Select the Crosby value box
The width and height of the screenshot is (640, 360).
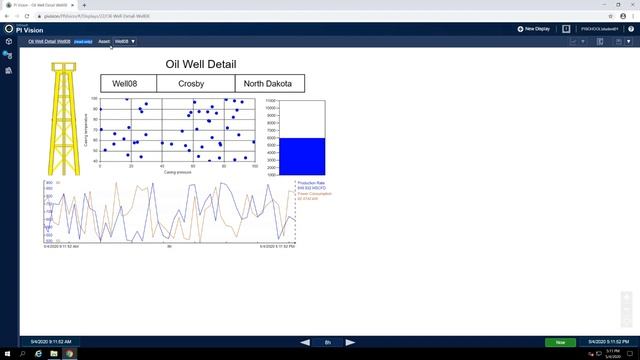(x=196, y=83)
